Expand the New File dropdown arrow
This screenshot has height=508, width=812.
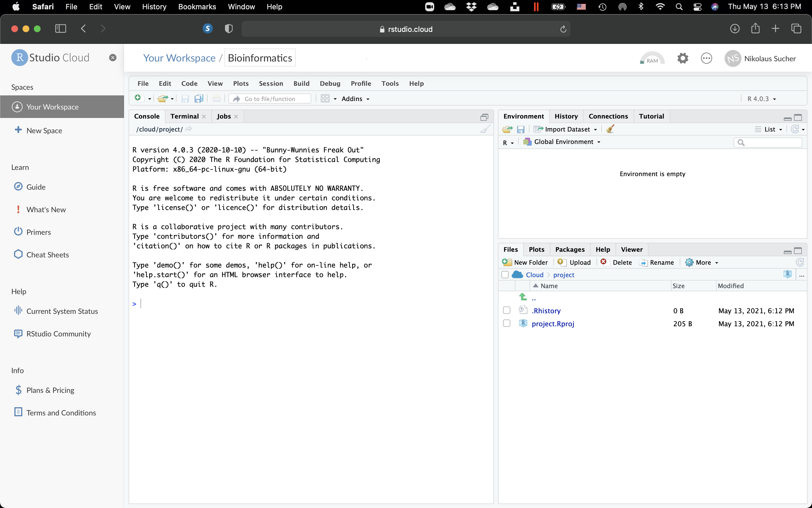tap(150, 99)
